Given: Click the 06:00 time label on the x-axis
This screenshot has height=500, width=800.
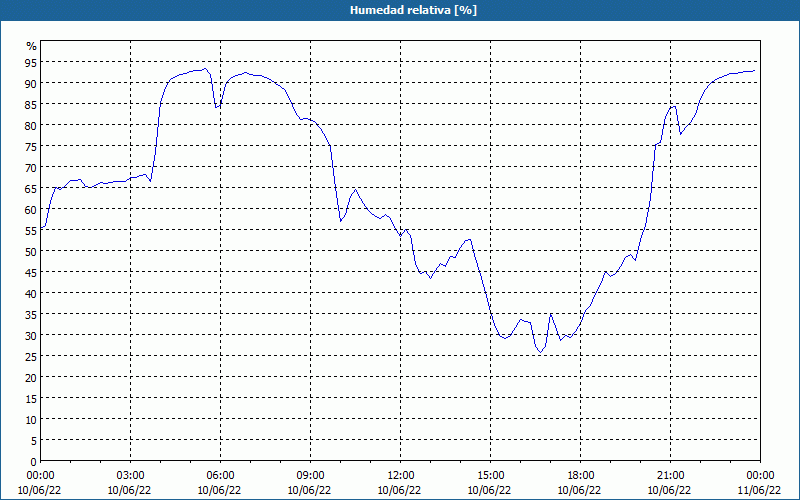Looking at the screenshot, I should click(x=220, y=476).
